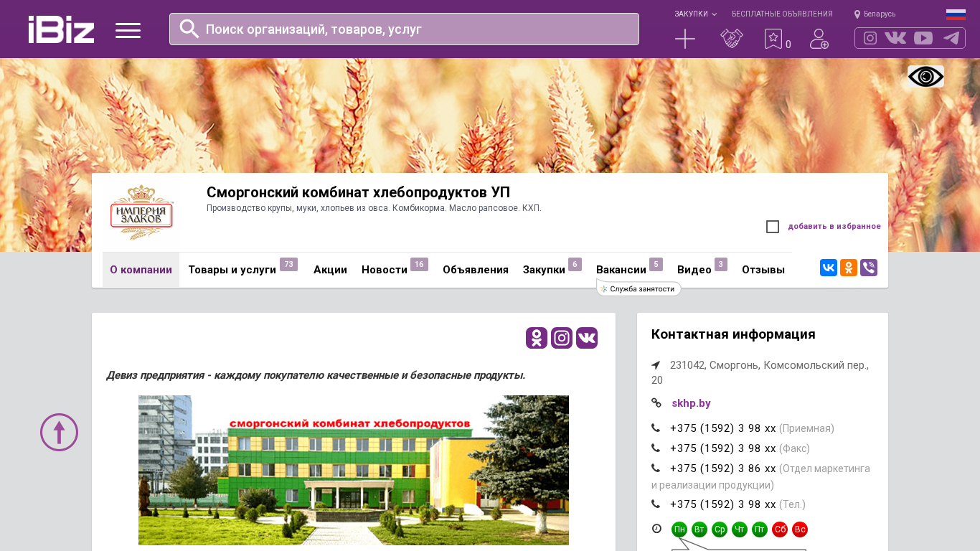980x551 pixels.
Task: Open purple Odnoklassniki company page icon
Action: coord(537,338)
